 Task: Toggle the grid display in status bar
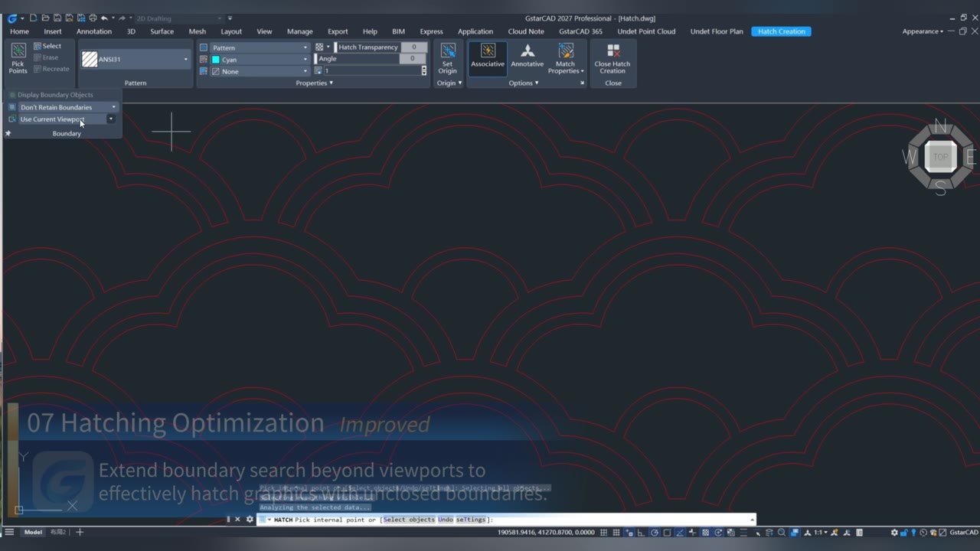coord(604,532)
